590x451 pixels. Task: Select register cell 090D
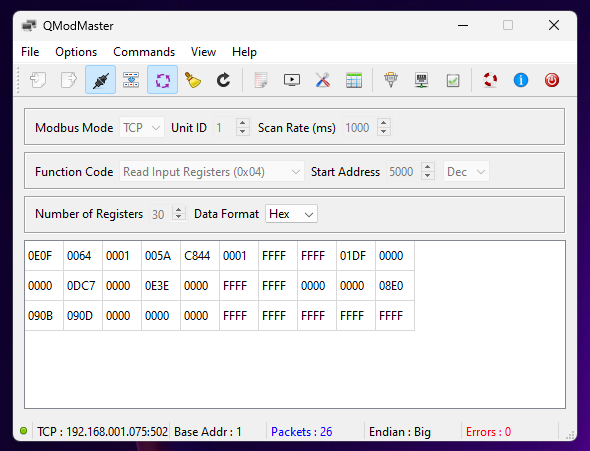(x=83, y=316)
